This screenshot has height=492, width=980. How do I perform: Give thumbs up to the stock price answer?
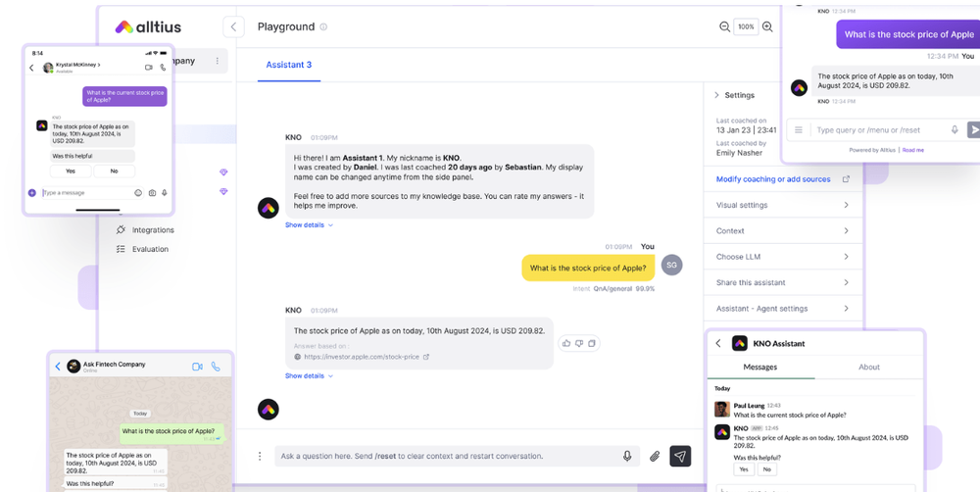(x=566, y=343)
